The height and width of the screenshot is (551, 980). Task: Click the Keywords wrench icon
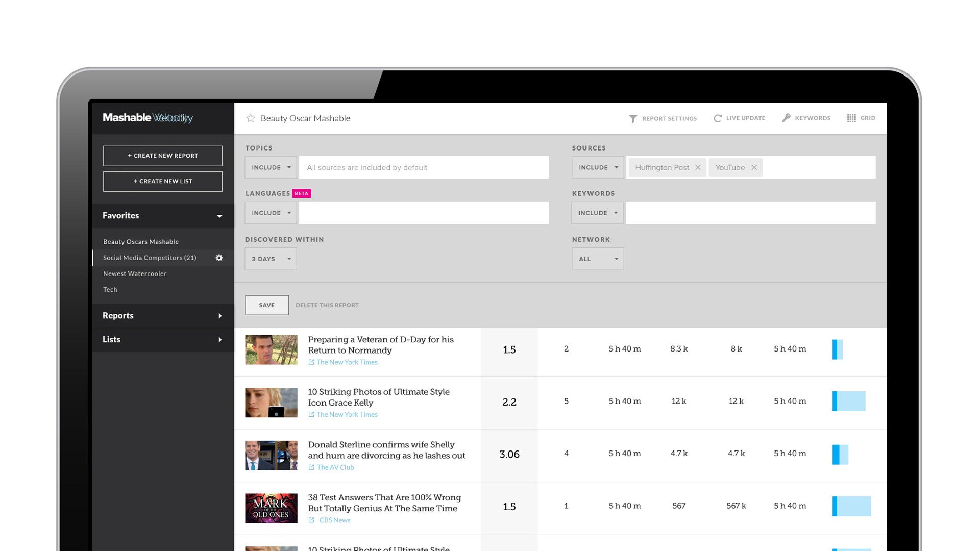[x=786, y=118]
